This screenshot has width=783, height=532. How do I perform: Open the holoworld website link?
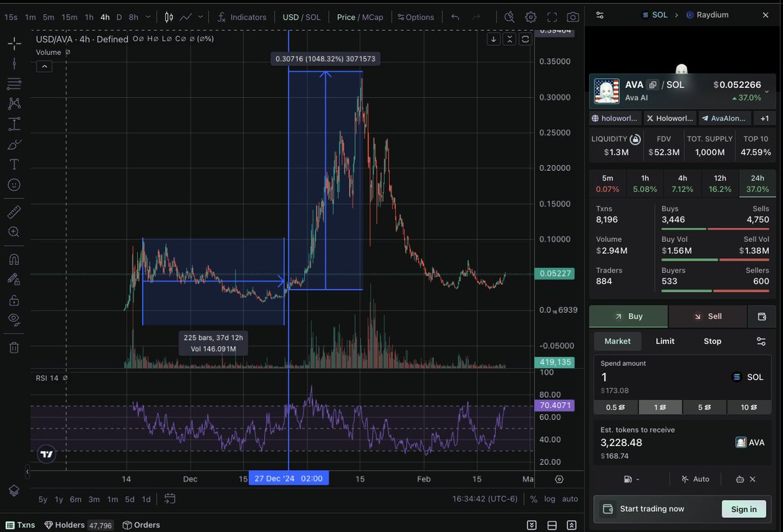pos(615,119)
